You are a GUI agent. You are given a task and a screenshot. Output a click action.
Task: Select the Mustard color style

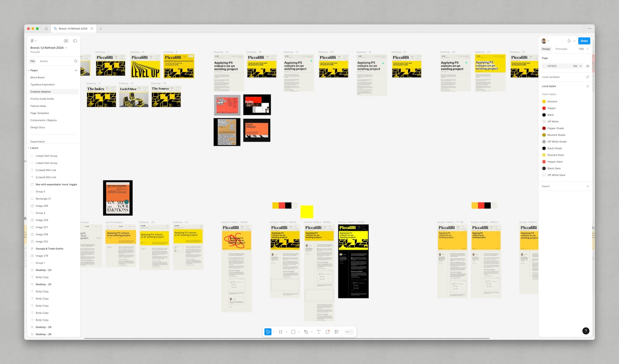552,102
